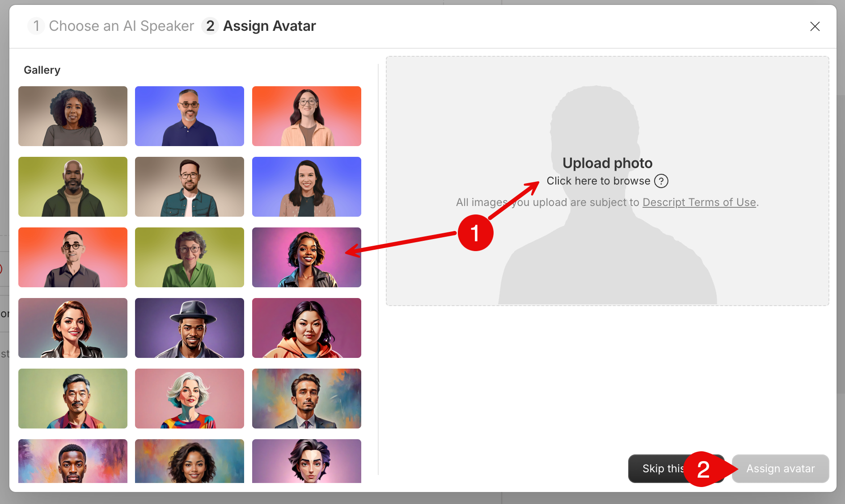
Task: Select the man in suit on painted background
Action: (306, 399)
